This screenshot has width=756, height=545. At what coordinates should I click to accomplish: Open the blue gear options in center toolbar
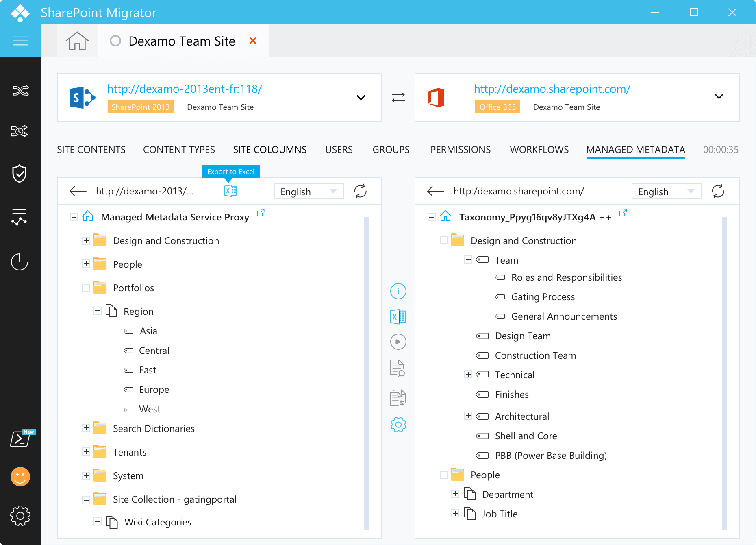click(398, 425)
